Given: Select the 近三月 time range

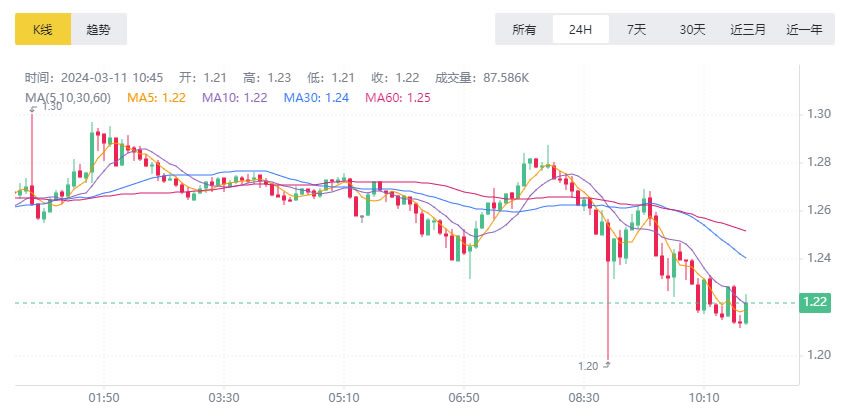Looking at the screenshot, I should click(748, 29).
